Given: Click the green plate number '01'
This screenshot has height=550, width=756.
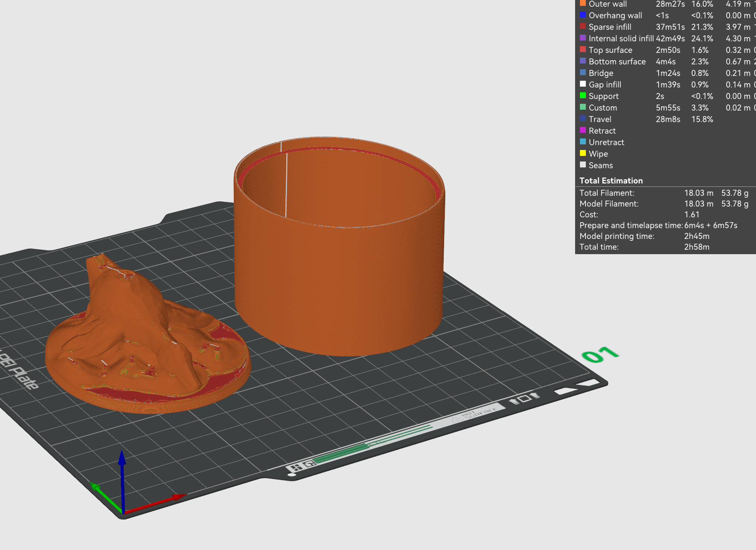Looking at the screenshot, I should coord(600,355).
